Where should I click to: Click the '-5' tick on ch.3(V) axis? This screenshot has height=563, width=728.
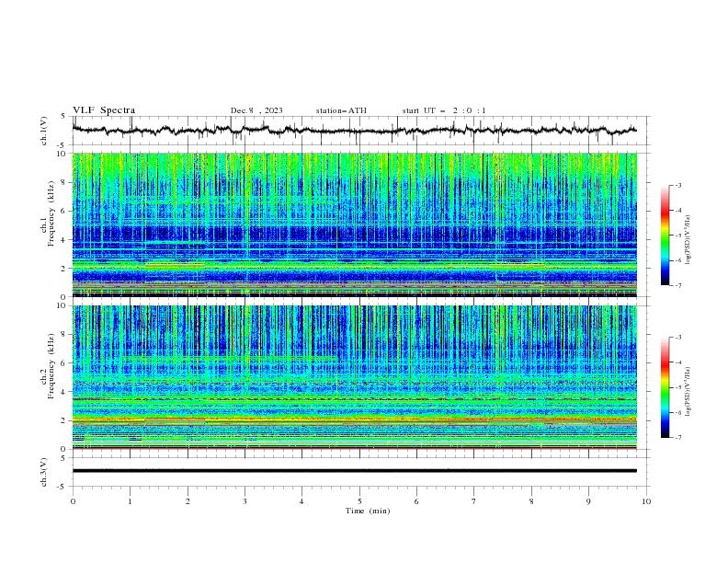[63, 487]
